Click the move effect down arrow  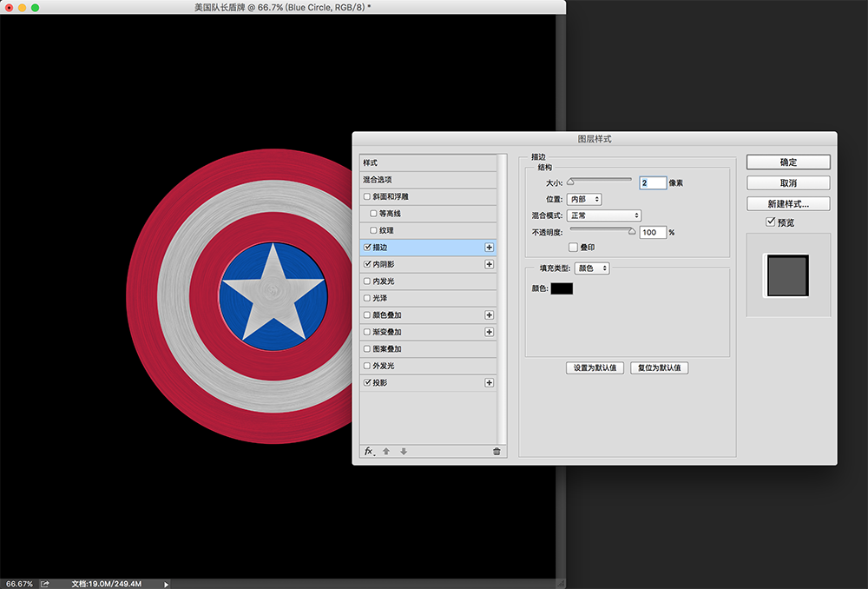(x=404, y=452)
